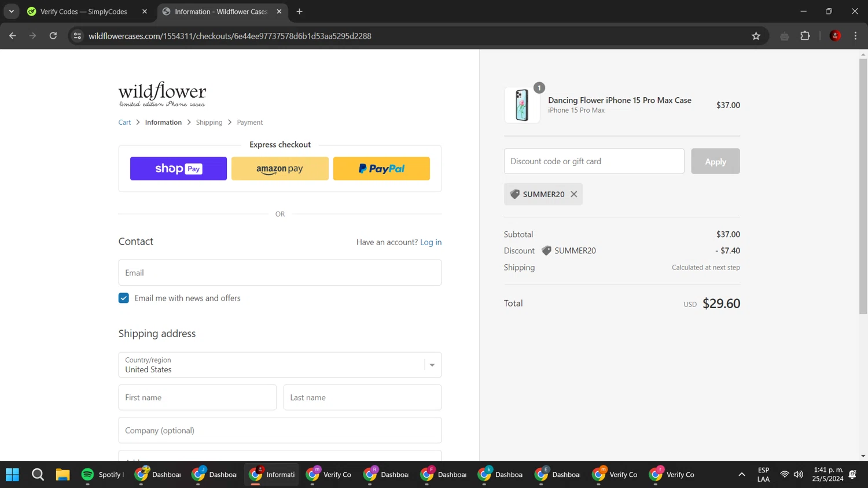The image size is (868, 488).
Task: Go back to the previous page
Action: 13,36
